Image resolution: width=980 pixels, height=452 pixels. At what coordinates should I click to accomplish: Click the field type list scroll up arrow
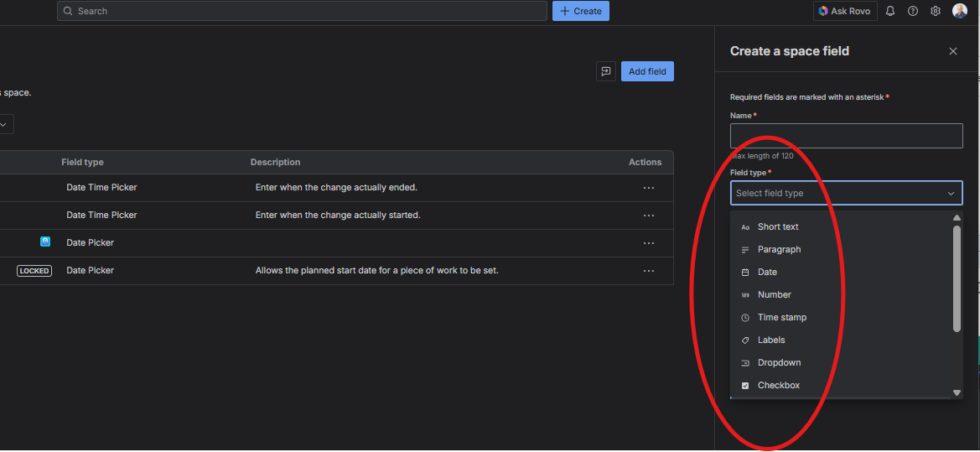(957, 217)
